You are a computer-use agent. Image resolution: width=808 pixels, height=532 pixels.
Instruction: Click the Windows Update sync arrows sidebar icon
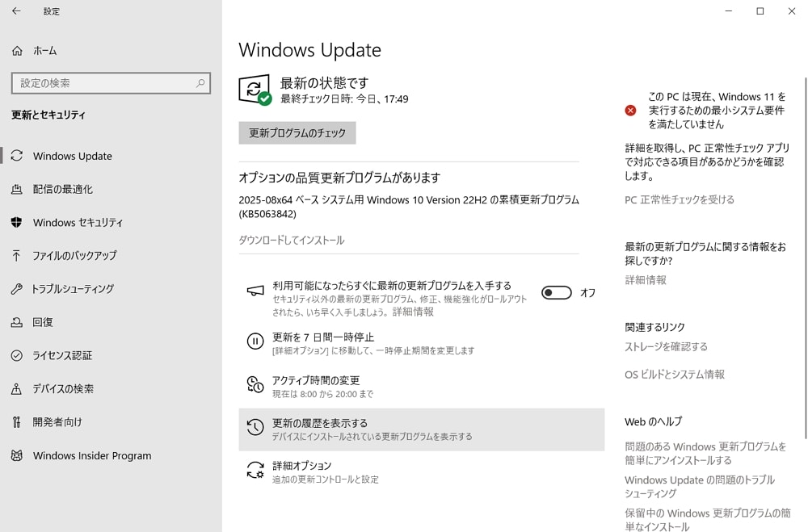point(16,156)
